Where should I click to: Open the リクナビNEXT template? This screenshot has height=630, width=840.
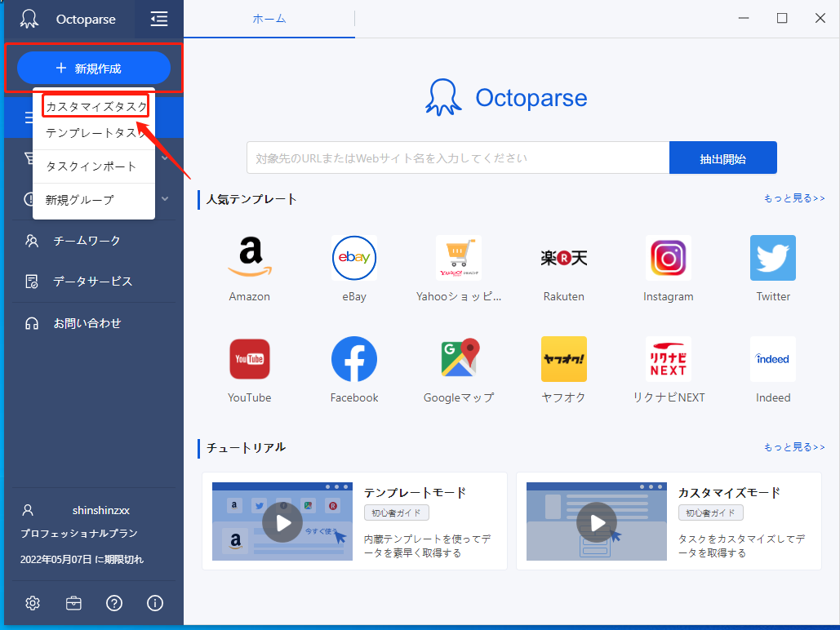pyautogui.click(x=668, y=359)
